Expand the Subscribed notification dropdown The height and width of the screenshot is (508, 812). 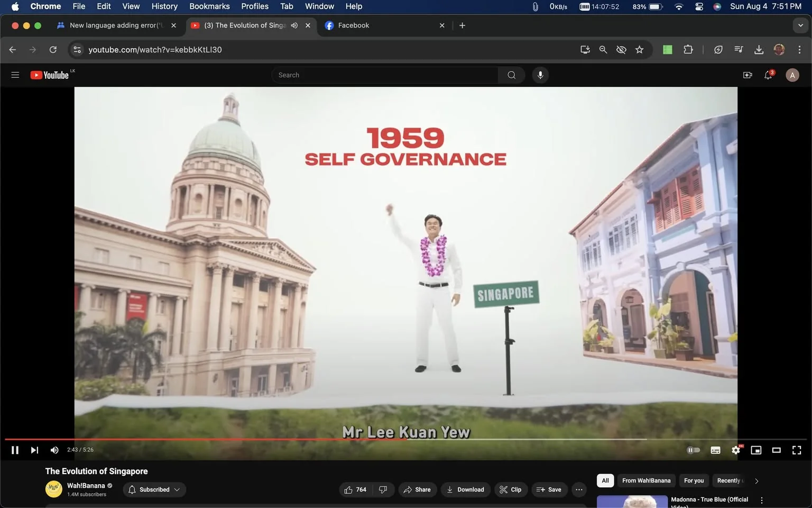pos(154,489)
